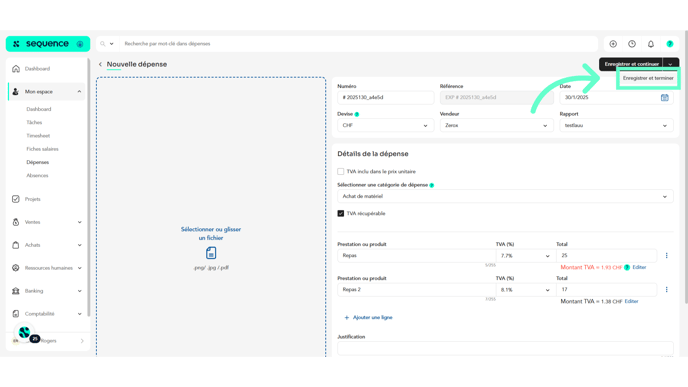Open Dashboard under Mon espace
This screenshot has width=688, height=387.
(39, 109)
